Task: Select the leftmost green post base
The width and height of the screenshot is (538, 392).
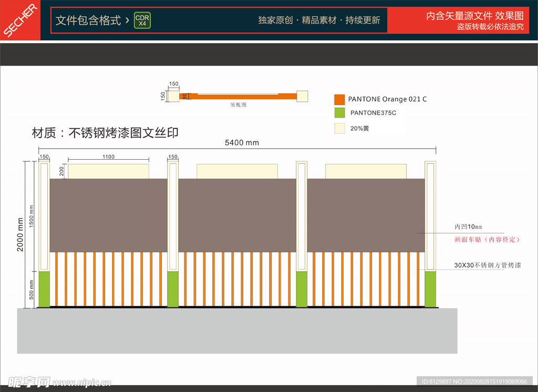Action: pos(44,289)
